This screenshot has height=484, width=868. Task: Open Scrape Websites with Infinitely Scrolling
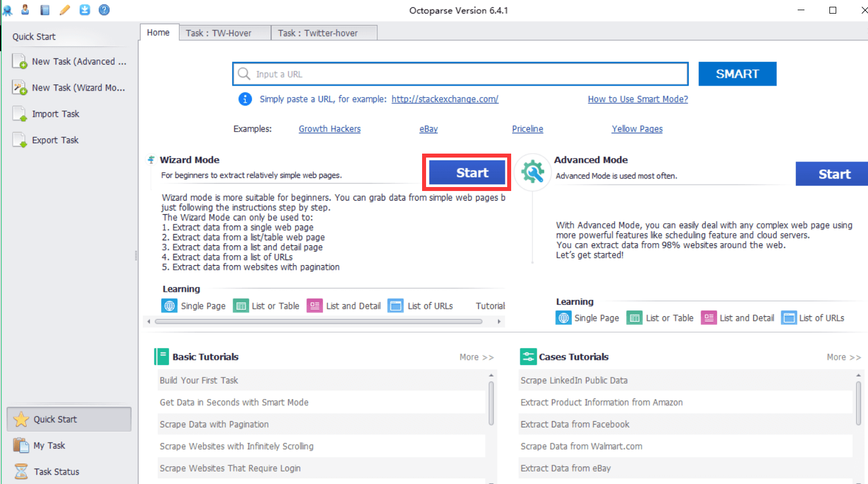tap(322, 447)
